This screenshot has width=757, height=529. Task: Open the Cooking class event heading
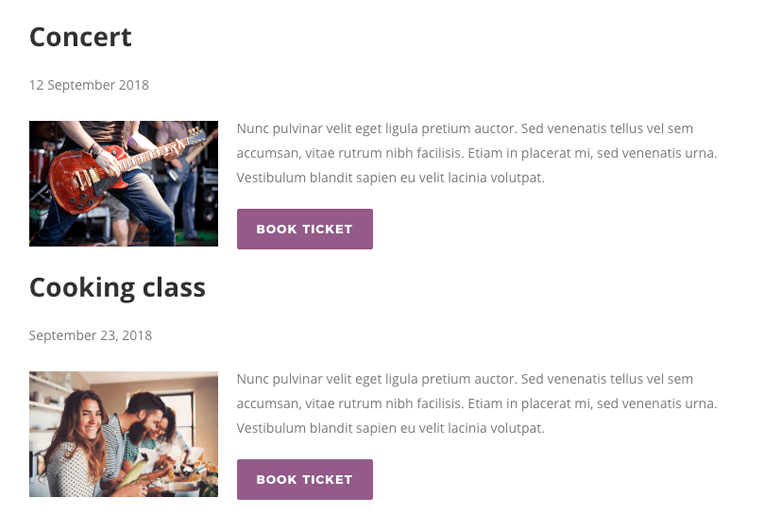point(117,288)
